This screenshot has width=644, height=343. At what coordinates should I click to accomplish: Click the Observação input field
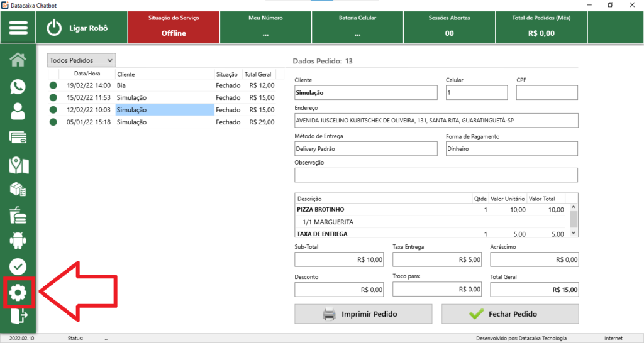pyautogui.click(x=435, y=175)
